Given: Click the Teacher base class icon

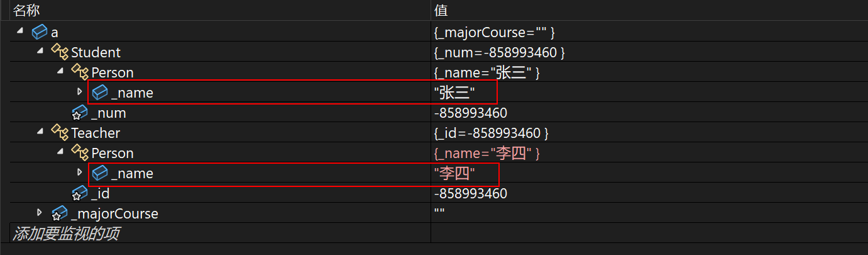Looking at the screenshot, I should pos(60,133).
